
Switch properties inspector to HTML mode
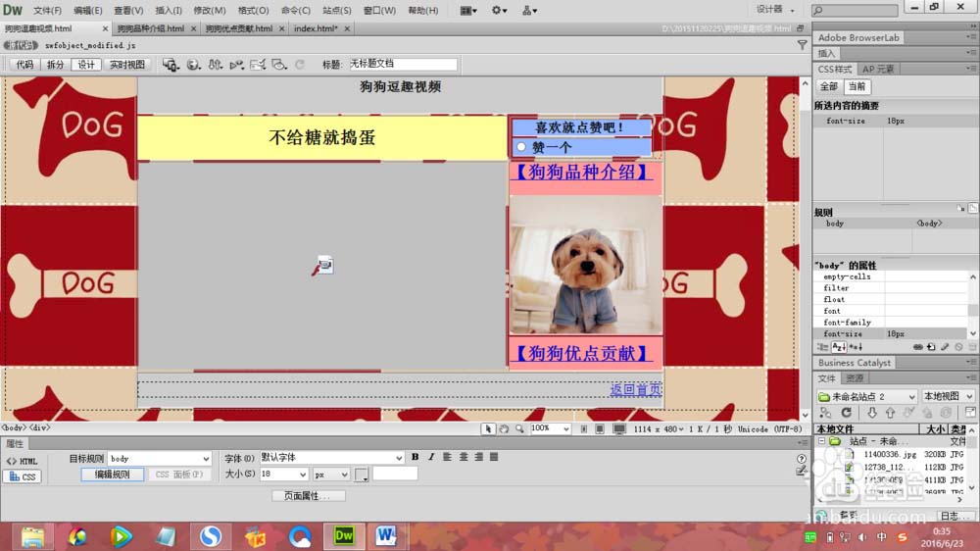point(24,461)
